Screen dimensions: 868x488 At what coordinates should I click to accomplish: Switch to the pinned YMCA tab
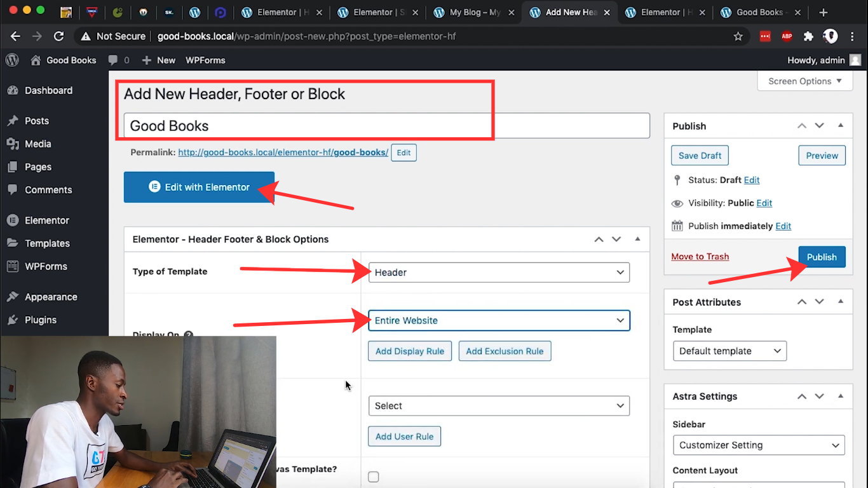92,12
